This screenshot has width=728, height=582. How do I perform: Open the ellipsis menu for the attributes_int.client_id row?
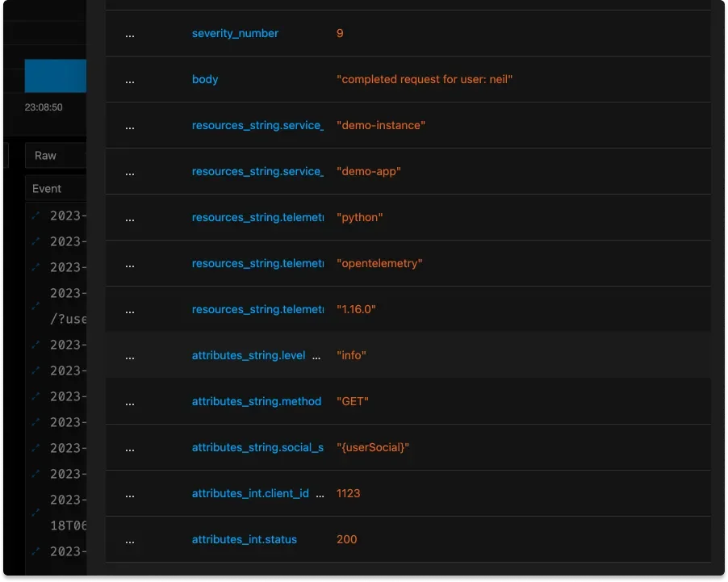[x=130, y=494]
